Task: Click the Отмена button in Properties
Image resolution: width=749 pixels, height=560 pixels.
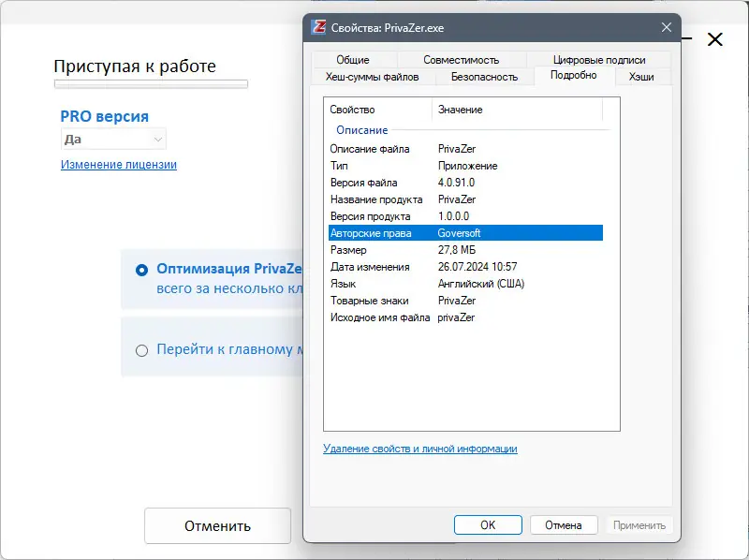Action: (x=564, y=525)
